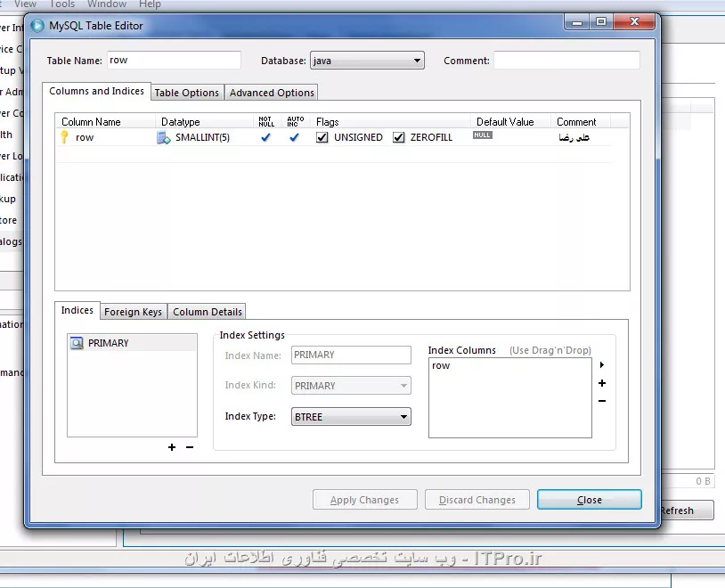Click Apply Changes button
This screenshot has width=725, height=588.
(365, 500)
